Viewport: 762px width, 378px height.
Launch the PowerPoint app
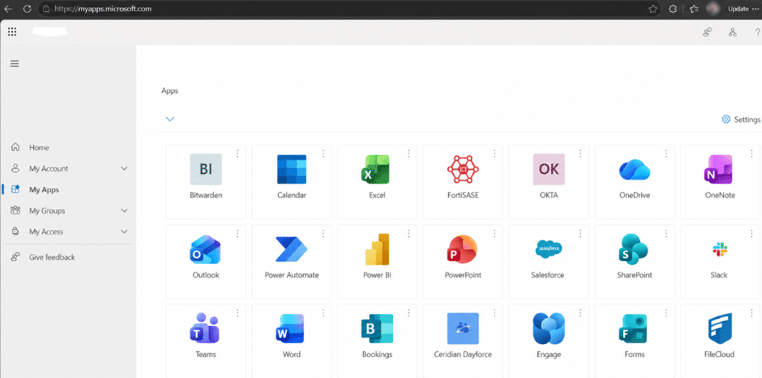[x=463, y=261]
